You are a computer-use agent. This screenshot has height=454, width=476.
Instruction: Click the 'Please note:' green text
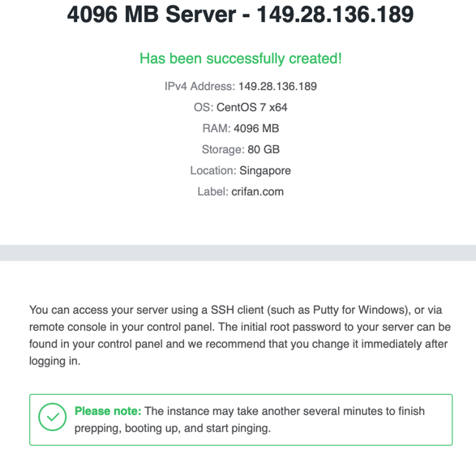[108, 411]
